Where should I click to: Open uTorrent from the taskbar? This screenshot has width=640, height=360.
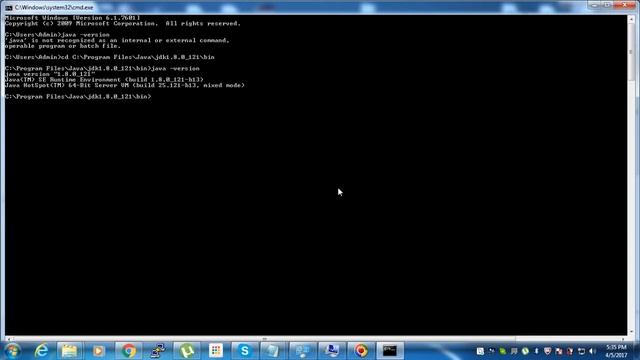[x=187, y=351]
